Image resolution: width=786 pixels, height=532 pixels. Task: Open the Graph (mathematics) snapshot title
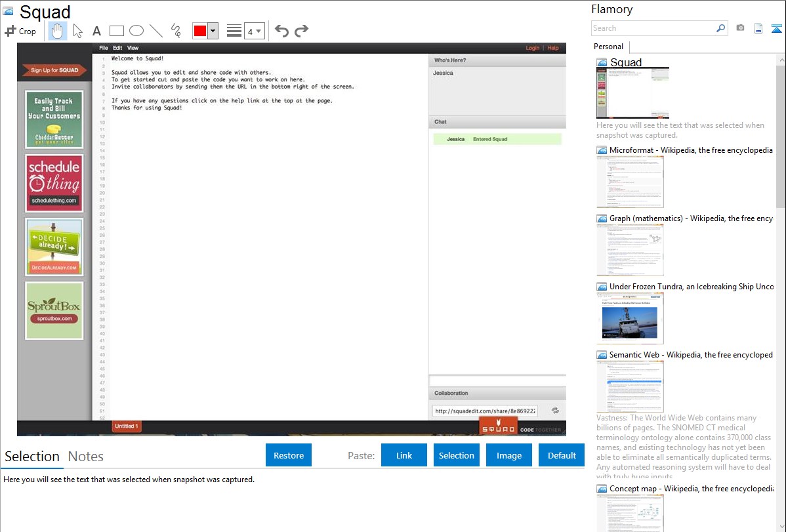[691, 218]
